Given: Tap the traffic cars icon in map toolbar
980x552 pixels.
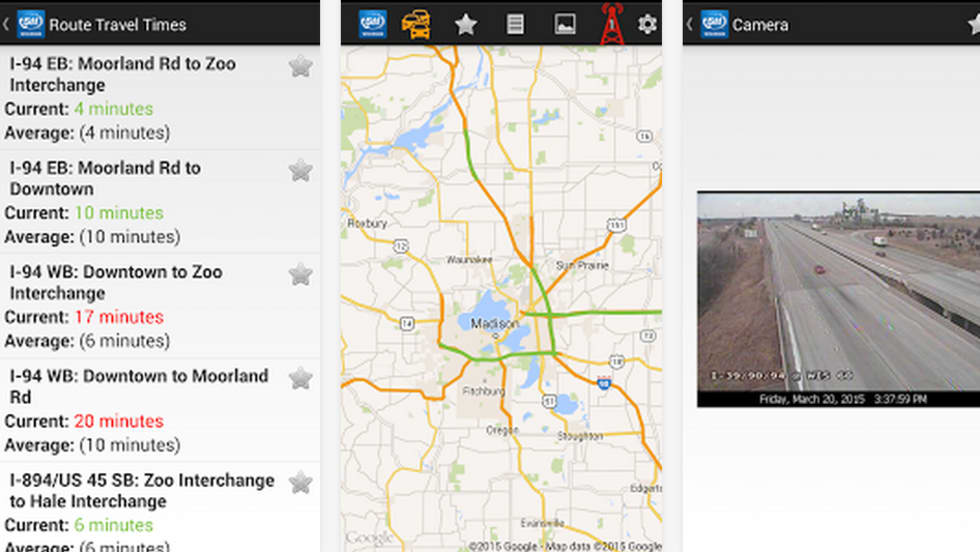Looking at the screenshot, I should 416,24.
